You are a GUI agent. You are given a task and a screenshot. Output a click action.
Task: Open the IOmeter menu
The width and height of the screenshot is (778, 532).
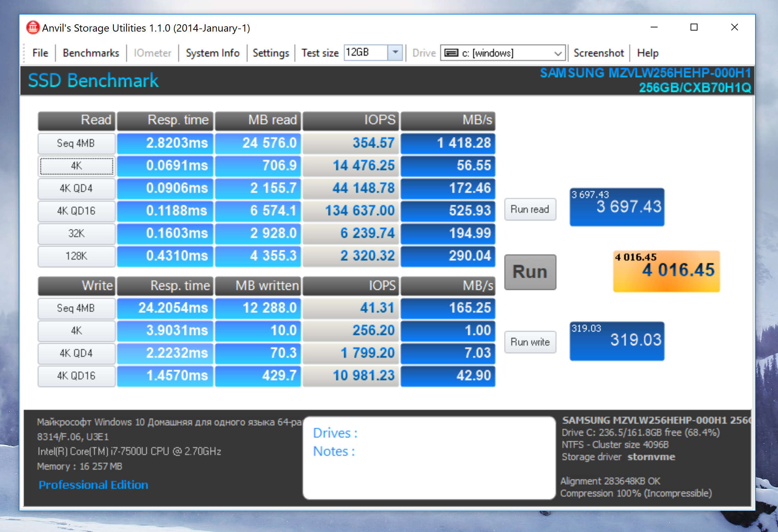[152, 53]
